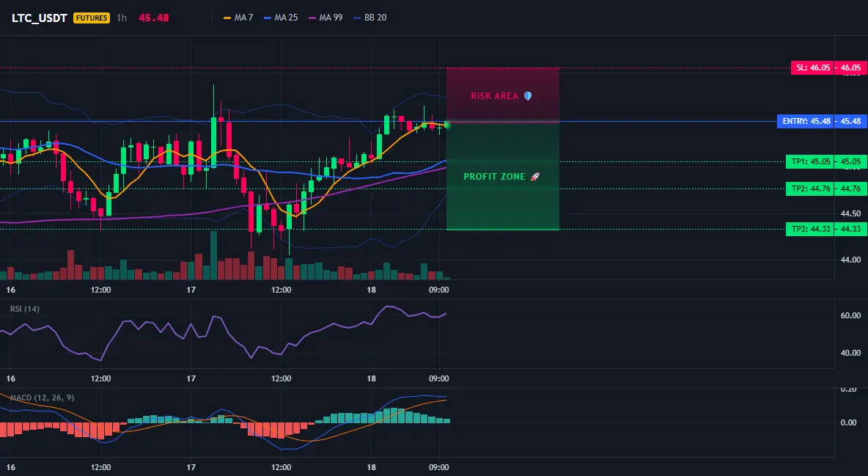This screenshot has width=868, height=476.
Task: Click the 44.50 price axis label
Action: [x=851, y=213]
